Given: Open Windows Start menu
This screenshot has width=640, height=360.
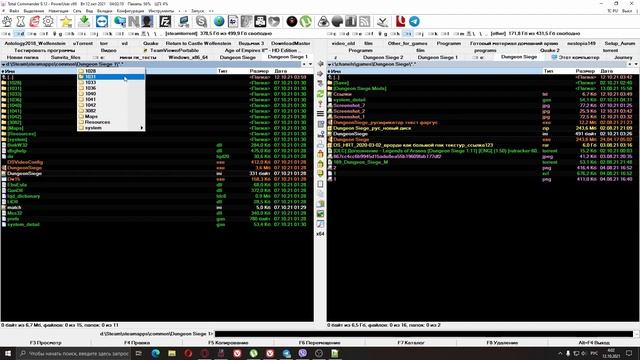Looking at the screenshot, I should 8,353.
